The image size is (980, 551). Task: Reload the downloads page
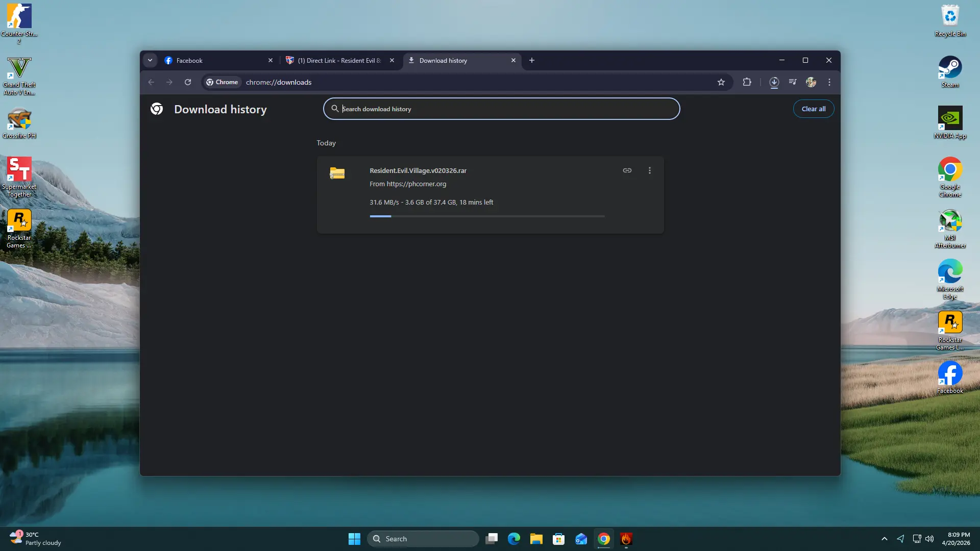188,82
